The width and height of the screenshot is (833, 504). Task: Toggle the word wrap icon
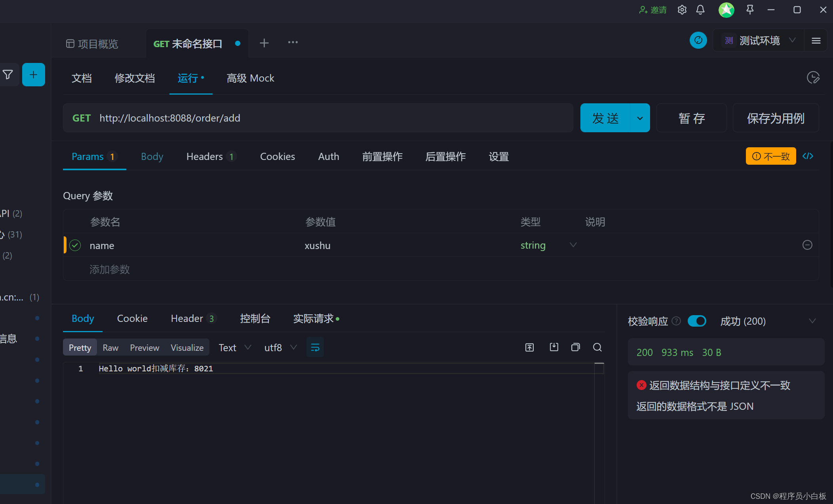[315, 347]
